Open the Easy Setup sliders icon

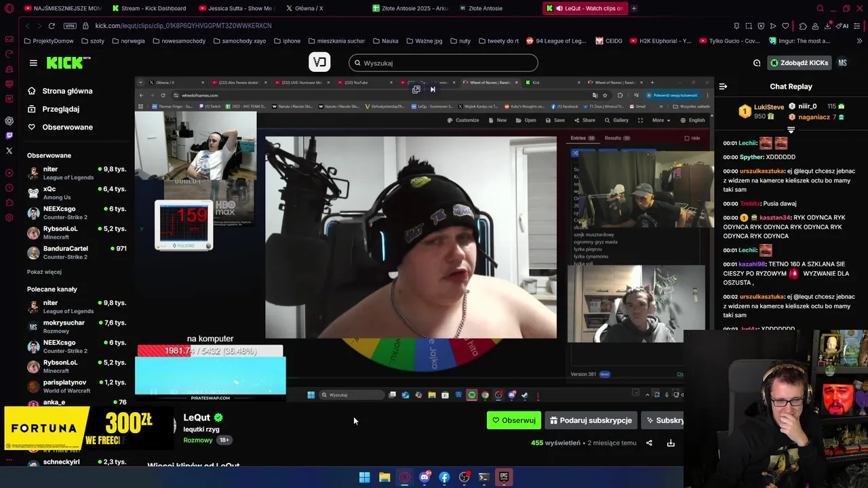pos(858,26)
